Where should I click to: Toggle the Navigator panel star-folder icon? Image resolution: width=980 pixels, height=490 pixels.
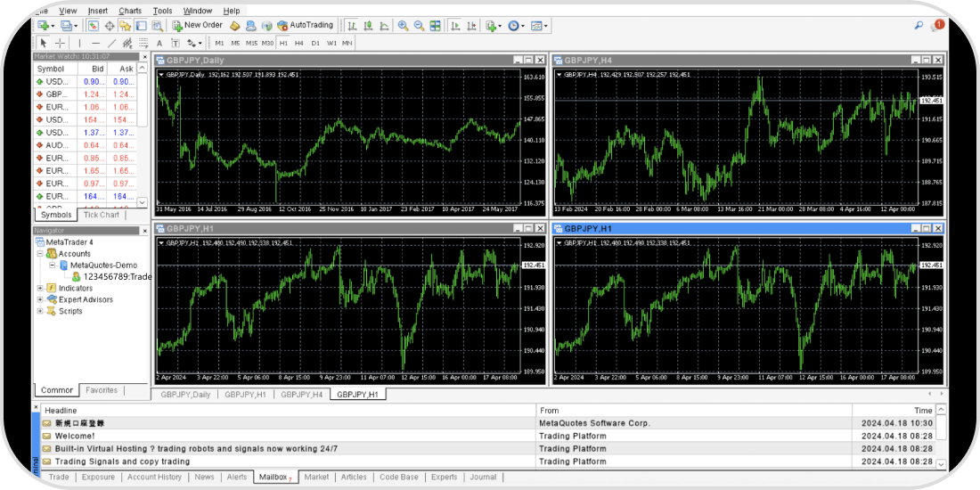tap(125, 26)
